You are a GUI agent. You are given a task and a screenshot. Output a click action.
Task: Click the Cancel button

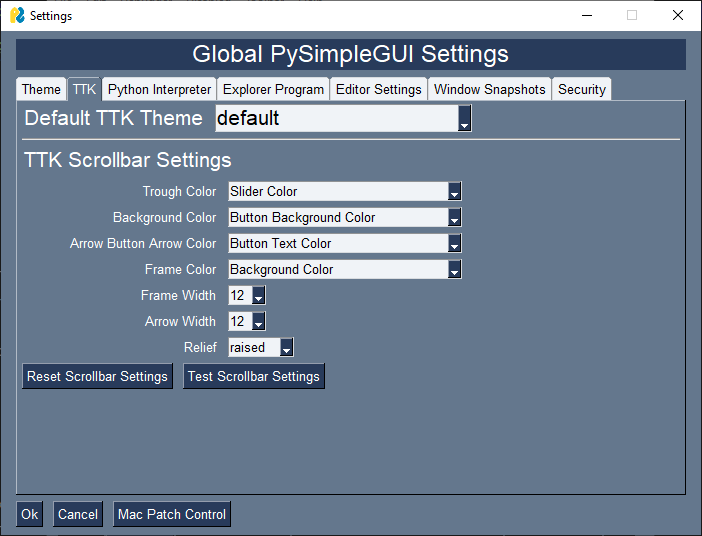[78, 514]
